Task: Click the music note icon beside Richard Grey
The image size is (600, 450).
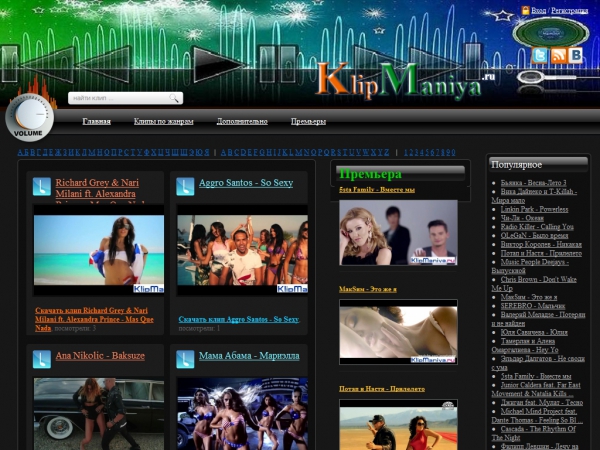Action: pyautogui.click(x=42, y=187)
